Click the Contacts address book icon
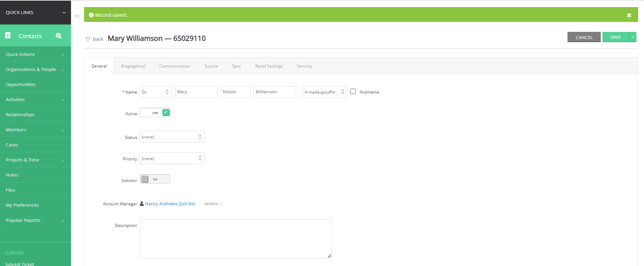 pos(8,35)
